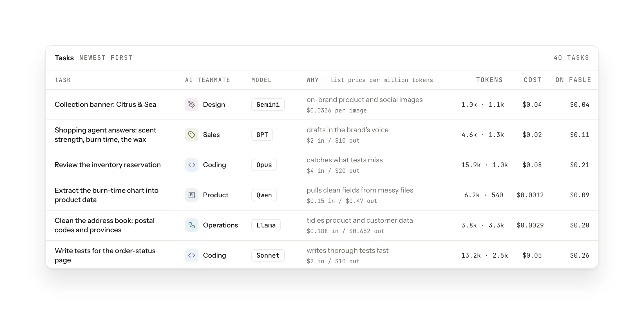644x314 pixels.
Task: Open task 'Extract the burn-time chart into product data'
Action: tap(106, 195)
